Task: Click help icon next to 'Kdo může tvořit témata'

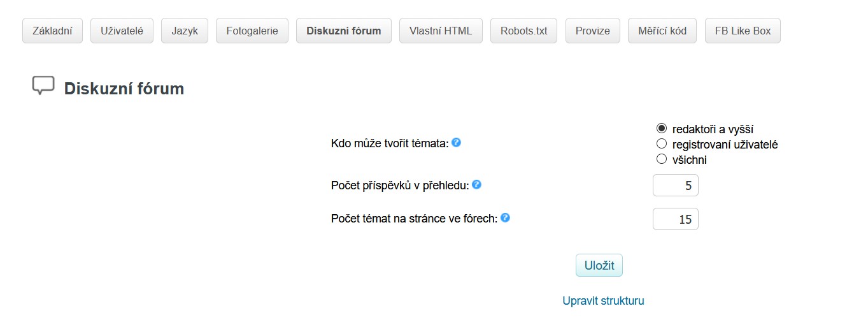Action: click(456, 143)
